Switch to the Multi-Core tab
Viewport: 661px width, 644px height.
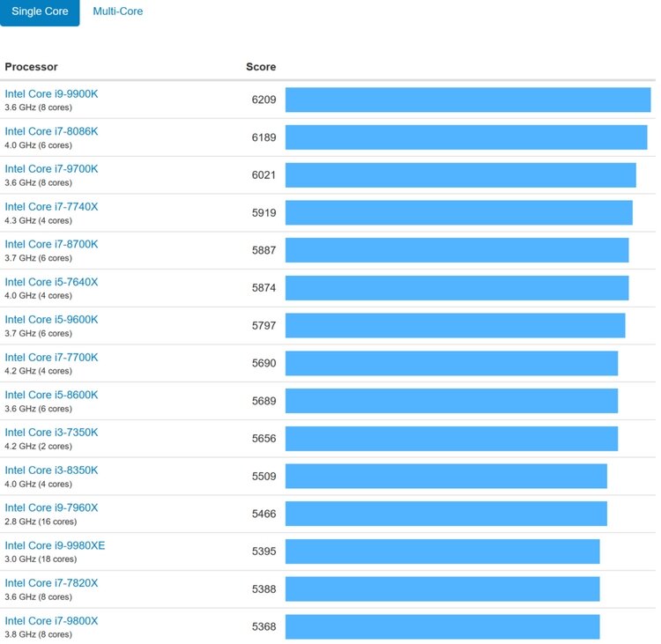[118, 11]
